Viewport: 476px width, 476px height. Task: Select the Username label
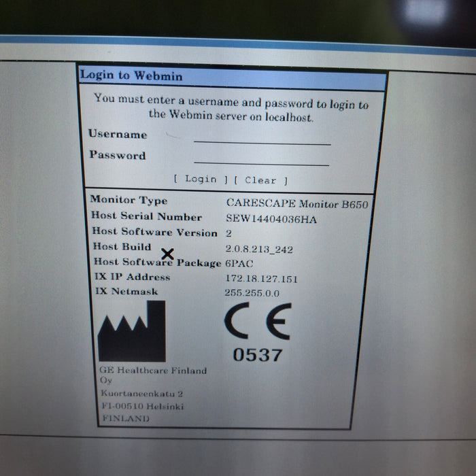[x=118, y=134]
